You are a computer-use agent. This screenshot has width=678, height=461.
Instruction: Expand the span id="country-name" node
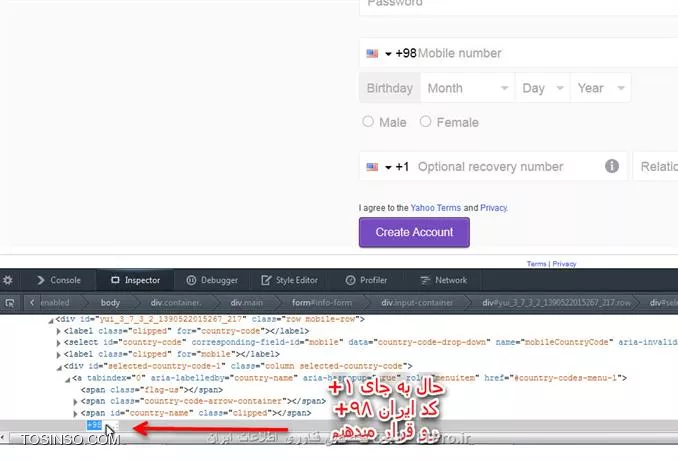pyautogui.click(x=75, y=414)
